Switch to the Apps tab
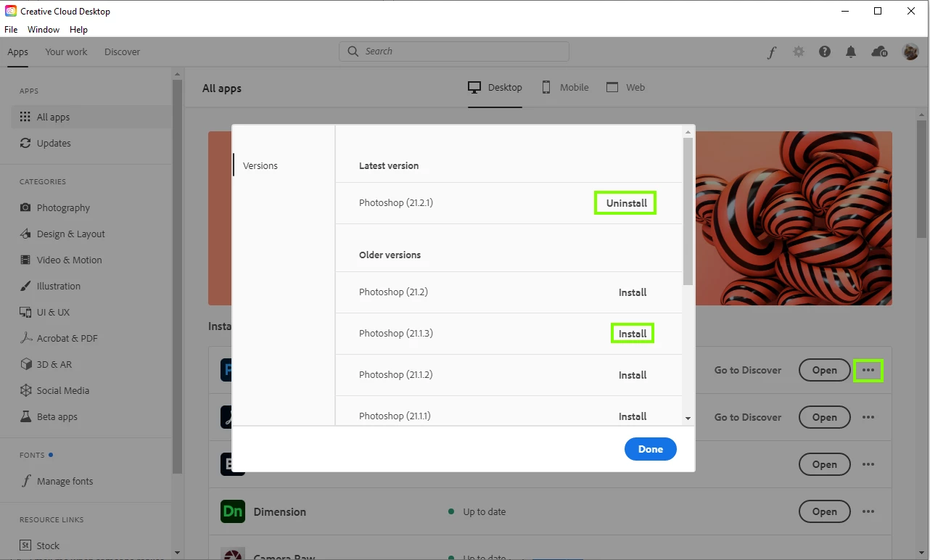This screenshot has height=560, width=930. (x=18, y=52)
